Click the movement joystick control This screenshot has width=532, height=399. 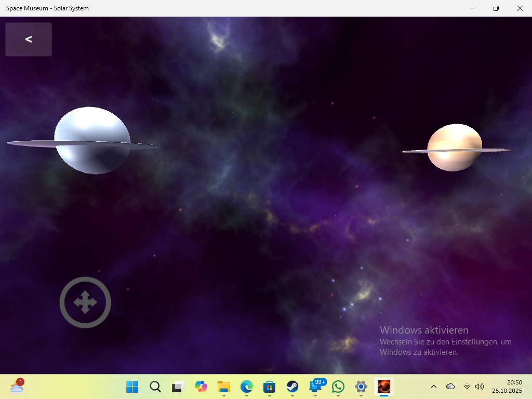(x=85, y=302)
